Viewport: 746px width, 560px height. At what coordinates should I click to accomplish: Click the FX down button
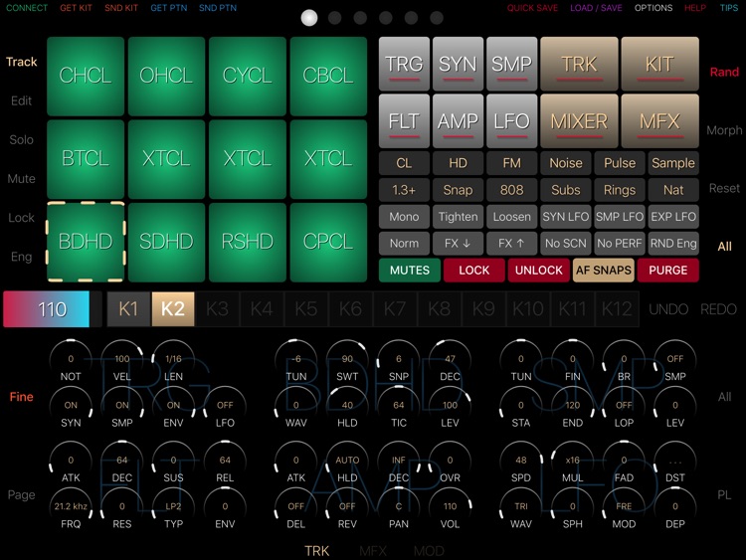(x=458, y=243)
